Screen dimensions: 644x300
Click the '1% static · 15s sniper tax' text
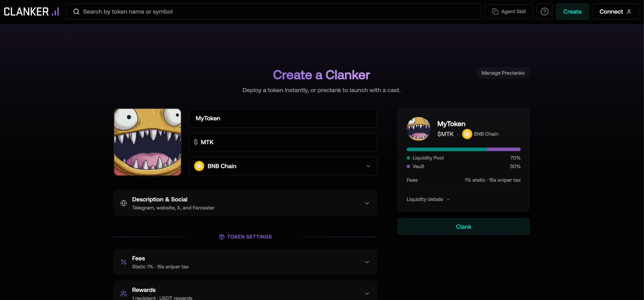click(492, 180)
